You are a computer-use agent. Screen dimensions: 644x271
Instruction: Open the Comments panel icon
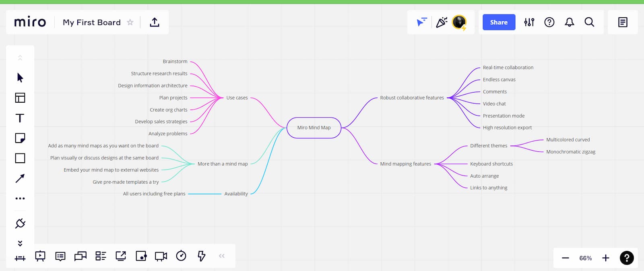click(x=60, y=256)
